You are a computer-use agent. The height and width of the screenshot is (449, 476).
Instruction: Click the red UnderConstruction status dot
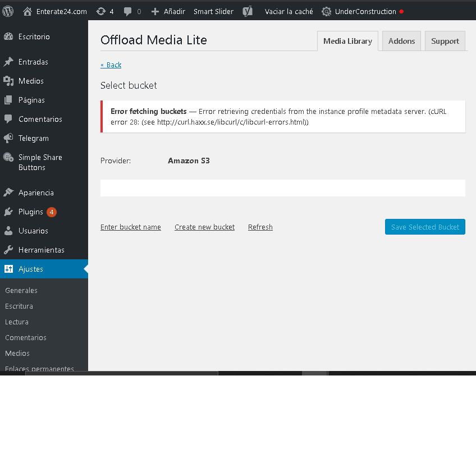[x=401, y=12]
